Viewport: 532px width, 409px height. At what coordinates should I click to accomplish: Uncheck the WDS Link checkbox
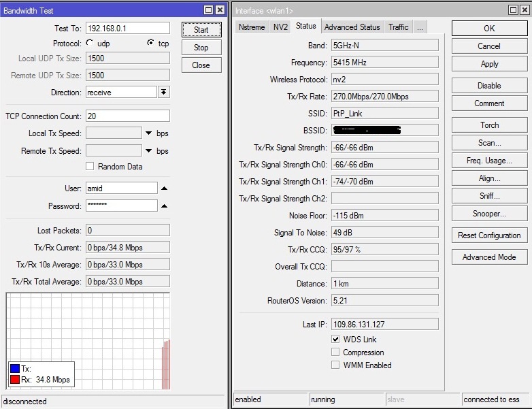pyautogui.click(x=335, y=340)
